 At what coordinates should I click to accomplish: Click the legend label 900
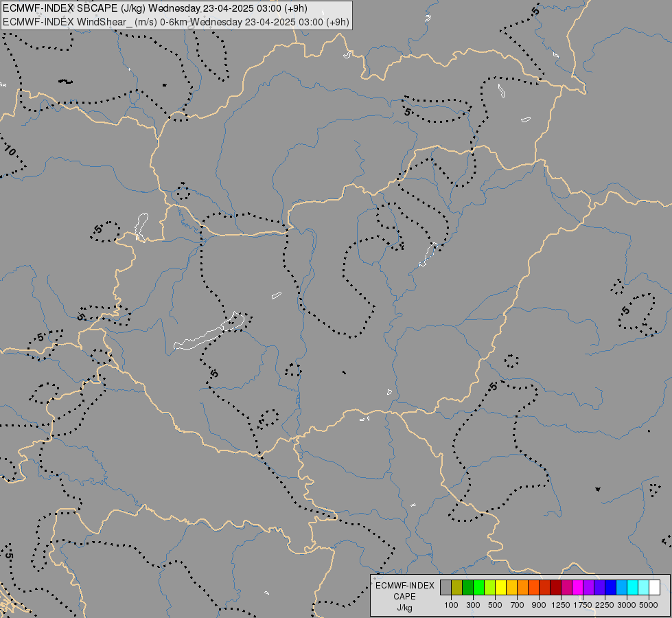point(539,605)
